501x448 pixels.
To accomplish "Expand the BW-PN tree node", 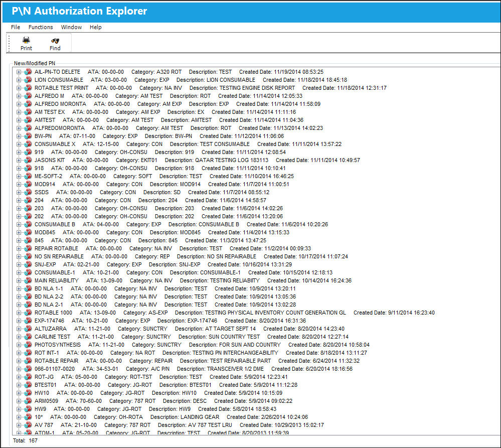I will [19, 136].
